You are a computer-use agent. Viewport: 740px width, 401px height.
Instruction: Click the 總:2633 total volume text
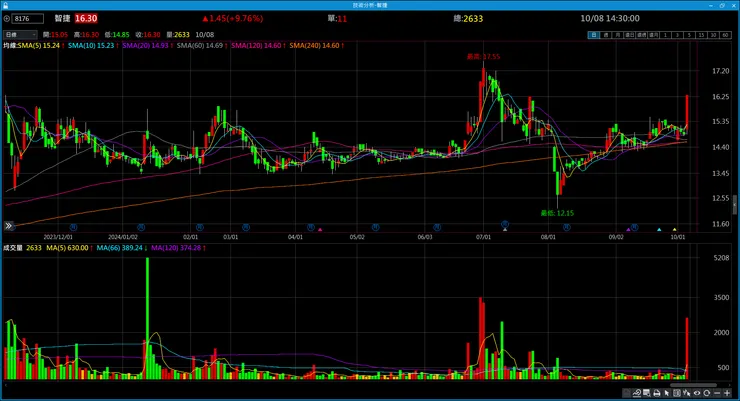click(x=468, y=19)
